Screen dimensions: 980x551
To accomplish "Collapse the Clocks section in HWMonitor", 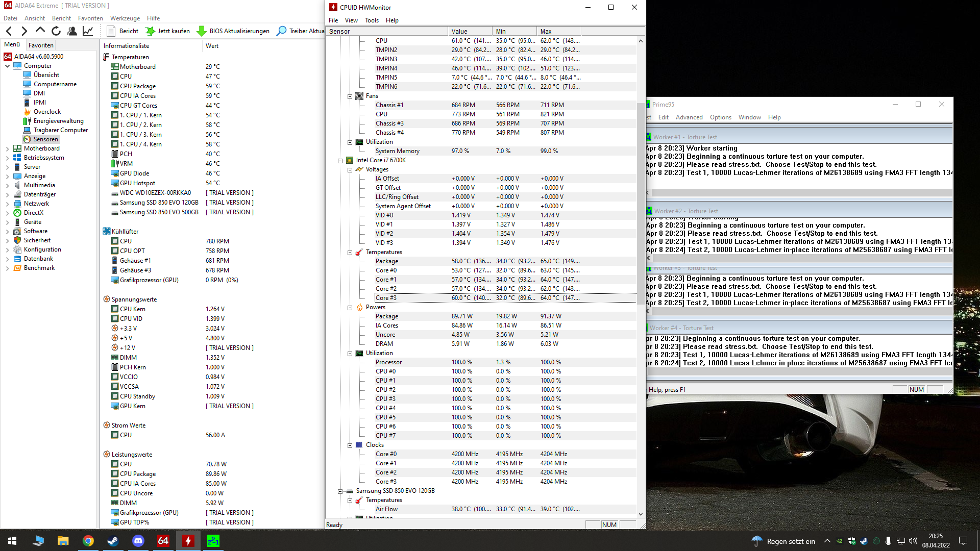I will point(350,445).
